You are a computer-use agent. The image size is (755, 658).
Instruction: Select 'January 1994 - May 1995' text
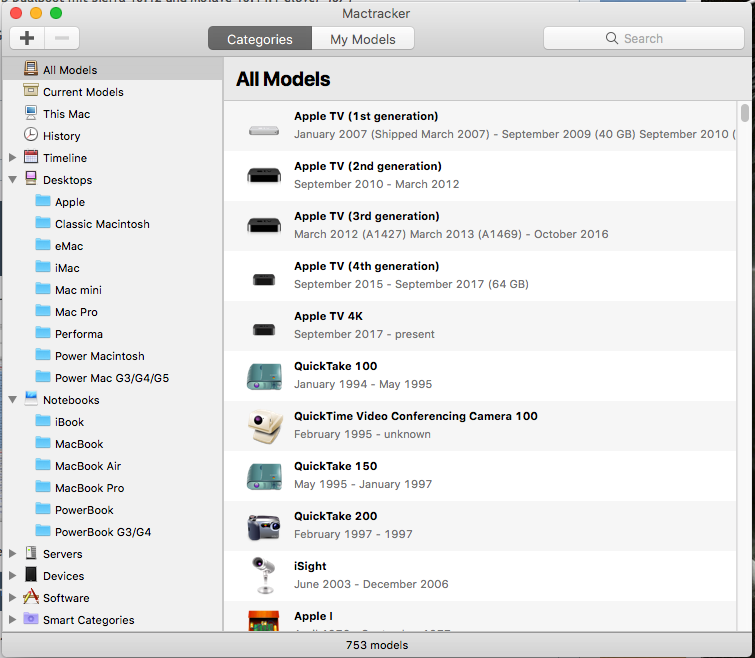click(x=363, y=384)
